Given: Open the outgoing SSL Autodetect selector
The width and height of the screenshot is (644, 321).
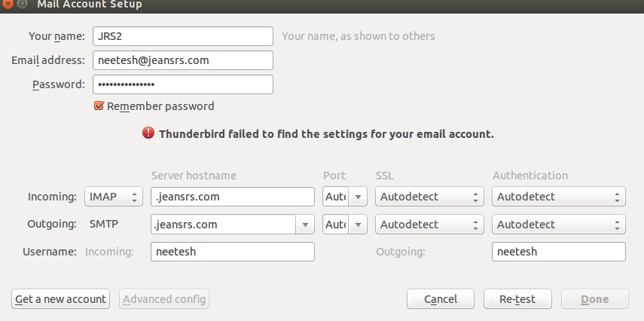Looking at the screenshot, I should tap(429, 225).
